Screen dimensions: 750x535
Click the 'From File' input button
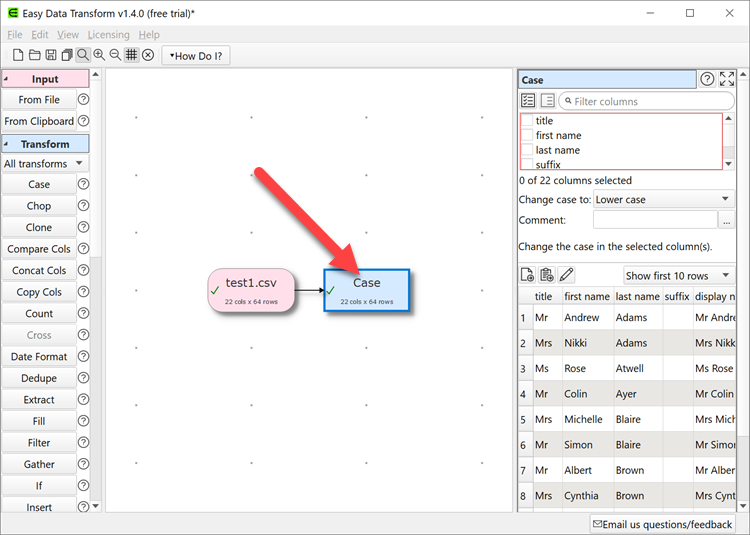coord(39,100)
